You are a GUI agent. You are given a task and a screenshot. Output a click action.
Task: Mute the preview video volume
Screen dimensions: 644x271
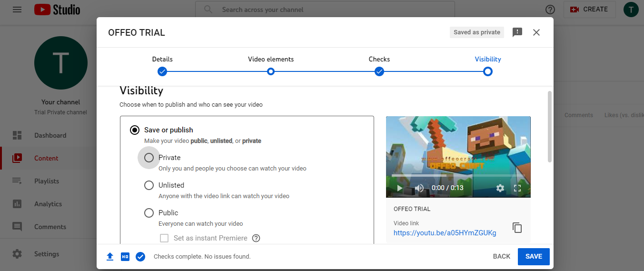tap(419, 188)
